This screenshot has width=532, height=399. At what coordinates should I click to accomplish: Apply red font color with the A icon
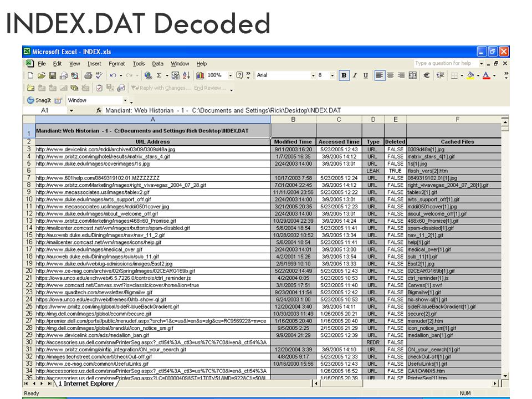486,75
